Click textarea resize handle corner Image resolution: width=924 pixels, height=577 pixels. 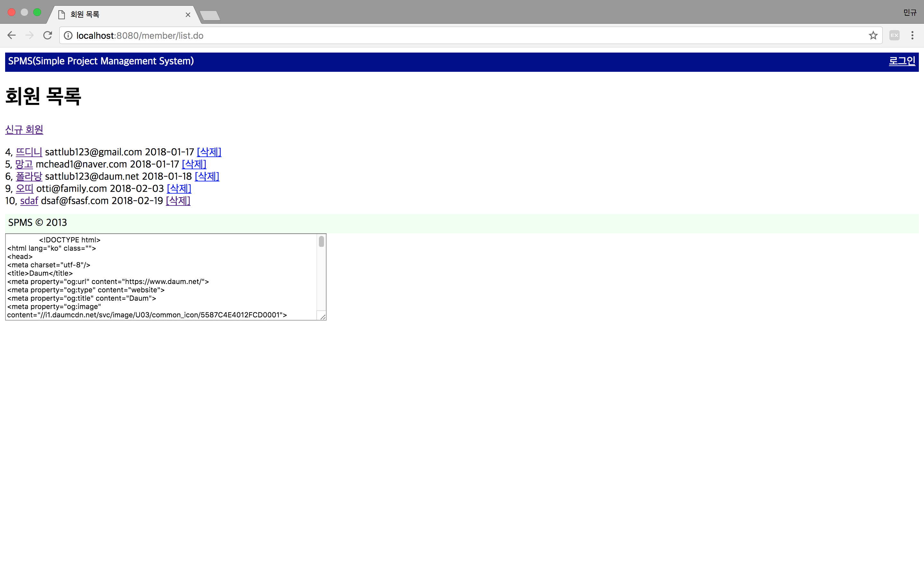pos(323,317)
